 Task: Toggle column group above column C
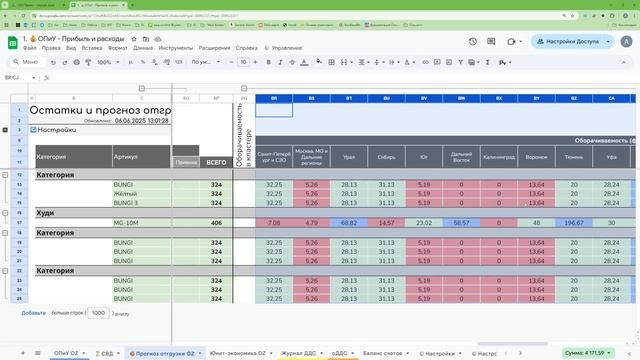click(142, 88)
